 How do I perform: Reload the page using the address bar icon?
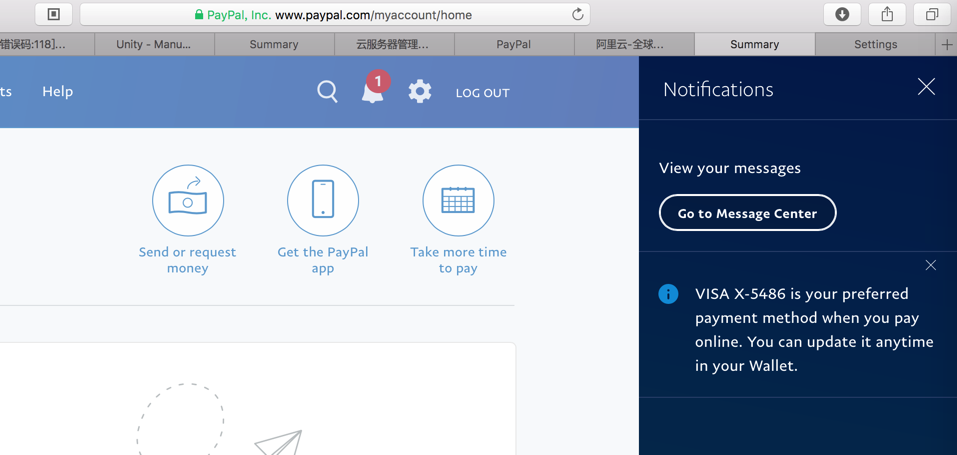point(577,15)
